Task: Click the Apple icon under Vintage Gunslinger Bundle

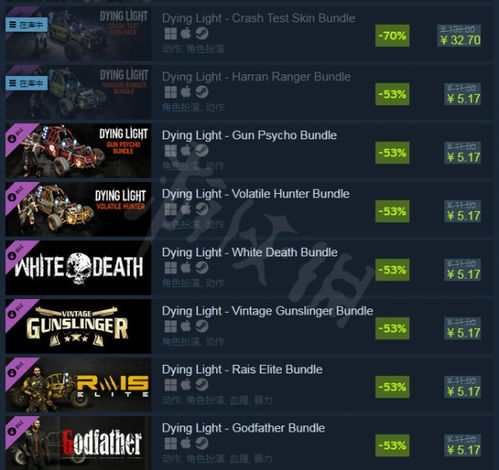Action: (186, 326)
